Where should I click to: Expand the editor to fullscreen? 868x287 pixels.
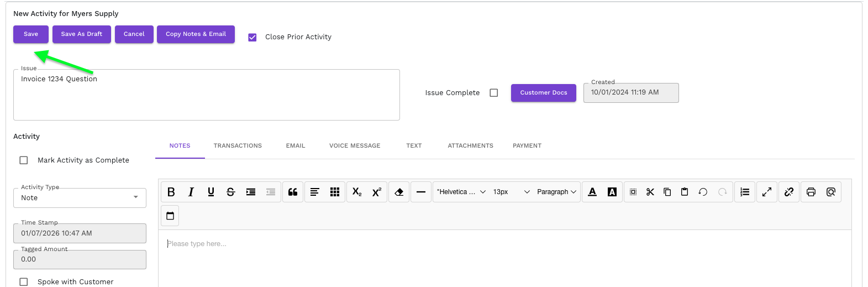(767, 192)
